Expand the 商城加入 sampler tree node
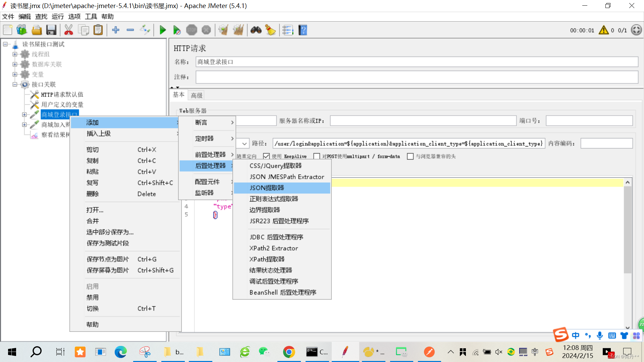 tap(24, 125)
